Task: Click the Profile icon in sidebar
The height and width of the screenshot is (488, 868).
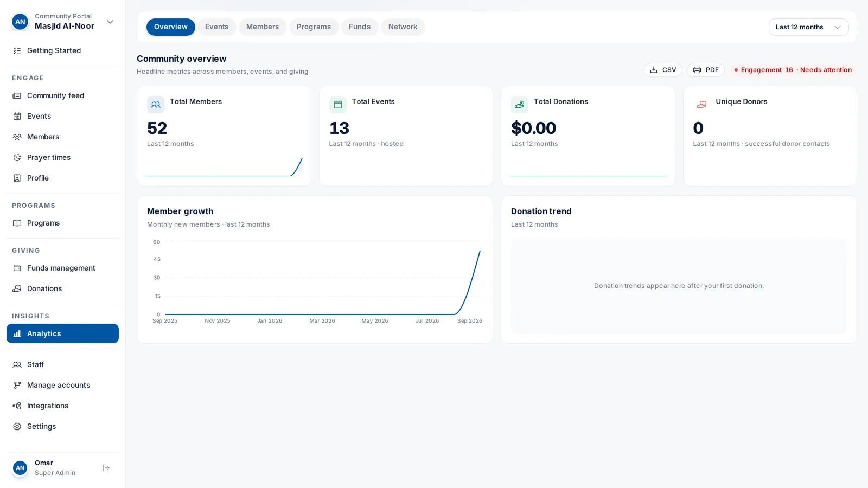Action: point(17,178)
